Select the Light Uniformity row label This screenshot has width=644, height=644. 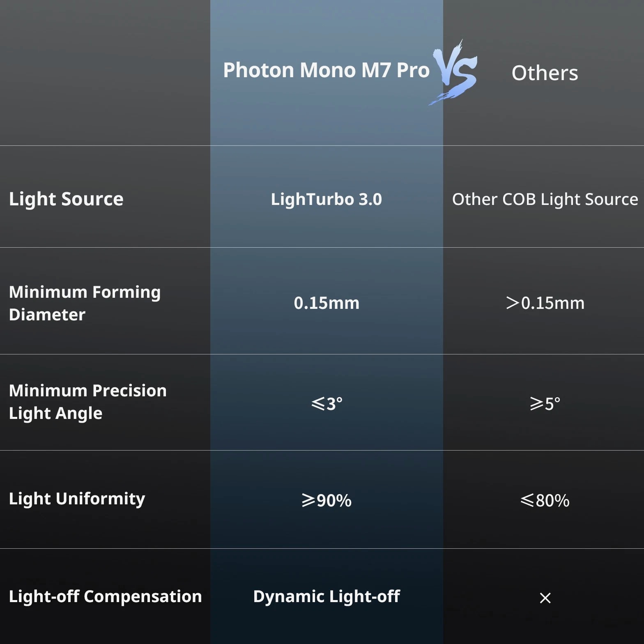tap(77, 499)
